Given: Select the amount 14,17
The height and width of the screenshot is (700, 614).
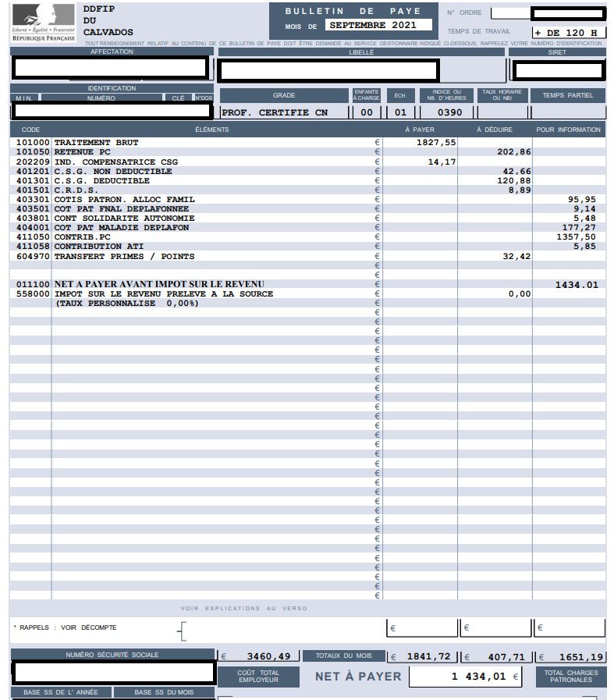Looking at the screenshot, I should tap(442, 162).
